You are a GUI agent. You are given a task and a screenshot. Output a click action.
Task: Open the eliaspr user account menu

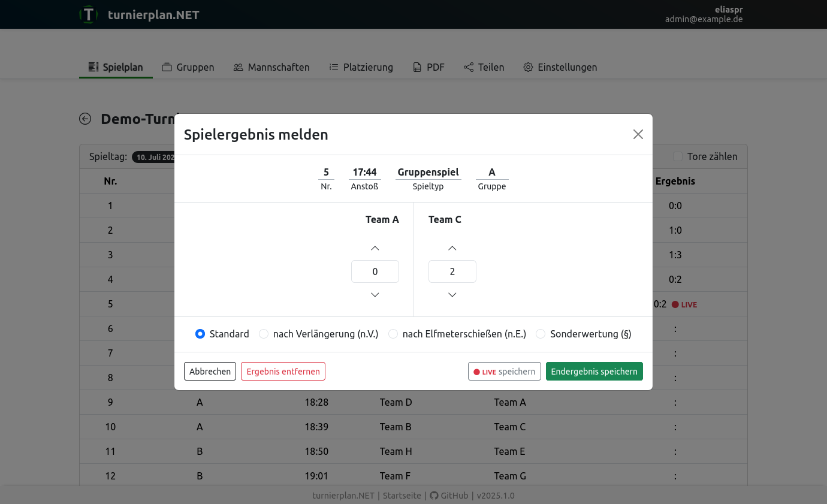704,14
